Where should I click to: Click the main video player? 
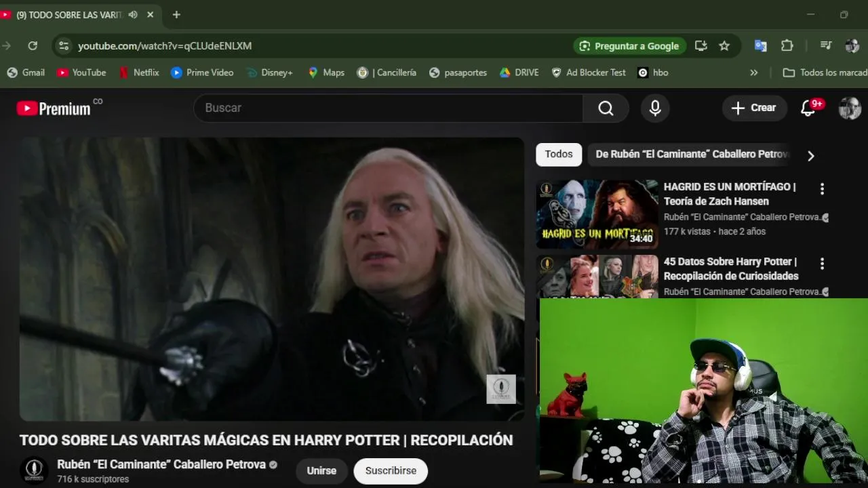(x=271, y=279)
